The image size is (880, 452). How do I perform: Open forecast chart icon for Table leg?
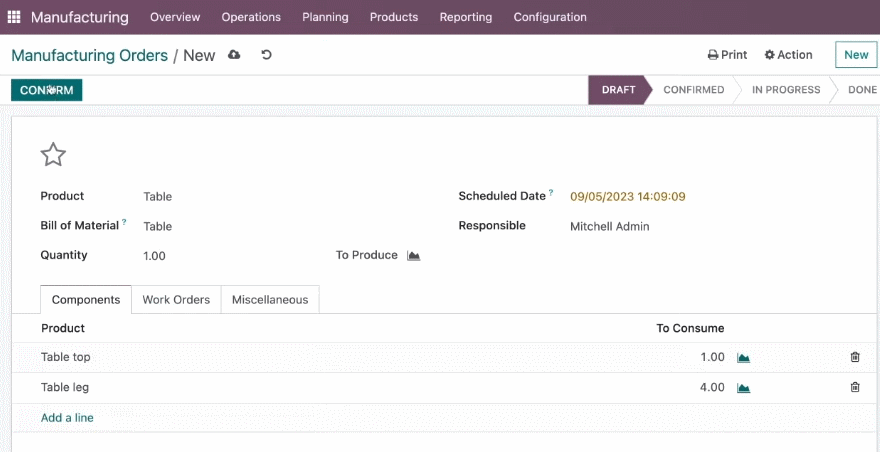click(744, 387)
